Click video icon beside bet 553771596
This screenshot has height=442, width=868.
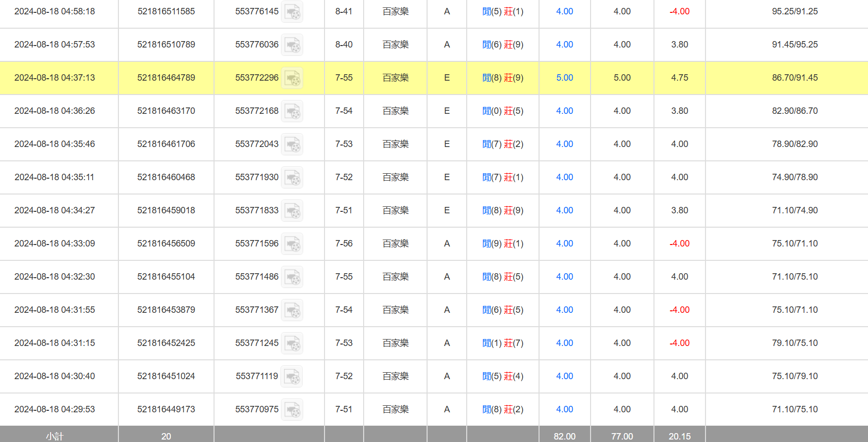pyautogui.click(x=292, y=244)
